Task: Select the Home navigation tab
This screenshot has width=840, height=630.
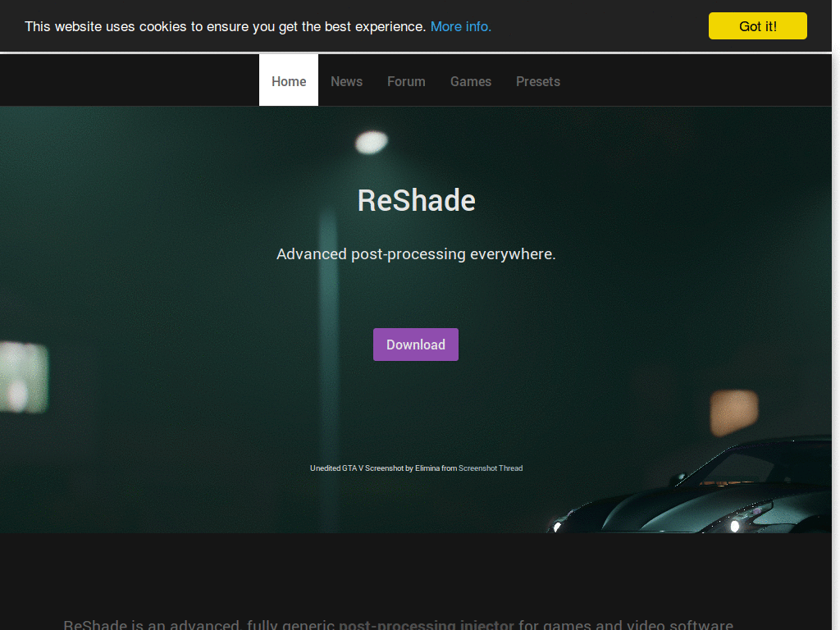Action: (289, 80)
